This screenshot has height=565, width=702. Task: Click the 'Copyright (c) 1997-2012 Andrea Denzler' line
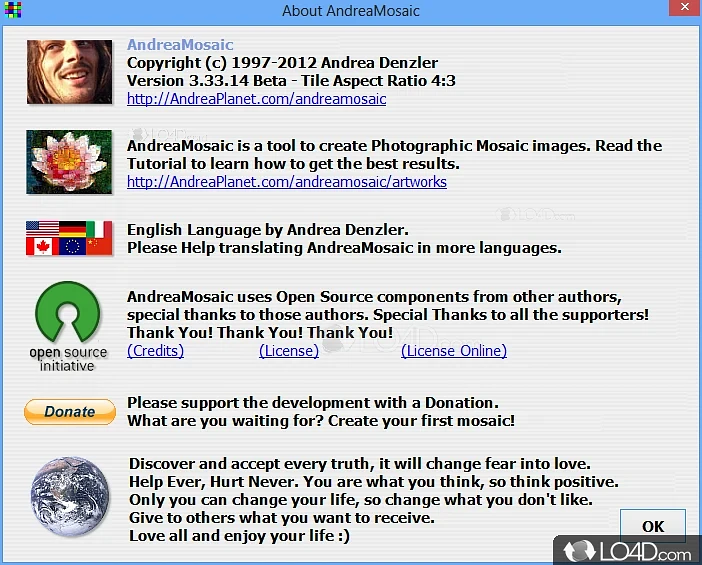(283, 63)
